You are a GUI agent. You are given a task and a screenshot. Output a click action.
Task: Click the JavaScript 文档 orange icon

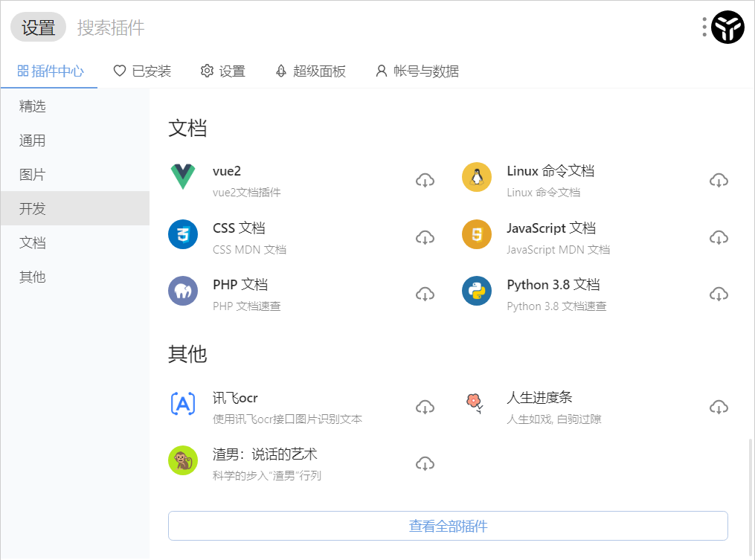(477, 234)
